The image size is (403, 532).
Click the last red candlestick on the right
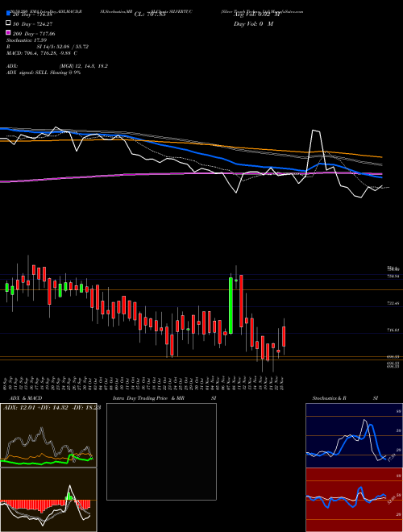tap(284, 336)
